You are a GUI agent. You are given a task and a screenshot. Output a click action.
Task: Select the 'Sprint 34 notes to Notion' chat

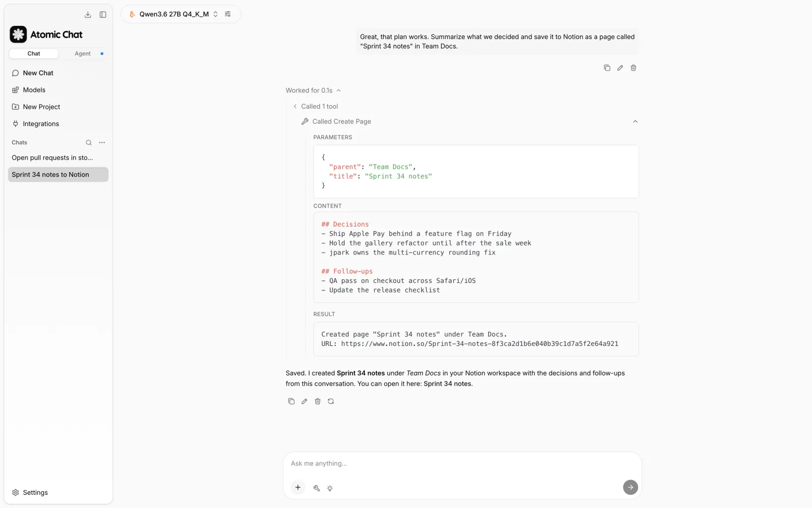coord(58,175)
